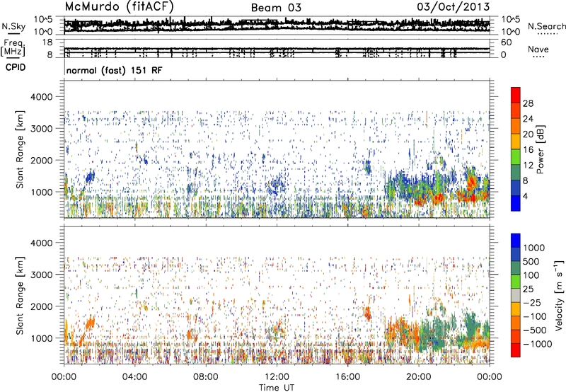Click the date '03/Oct/2013'
566x392 pixels.
click(454, 6)
